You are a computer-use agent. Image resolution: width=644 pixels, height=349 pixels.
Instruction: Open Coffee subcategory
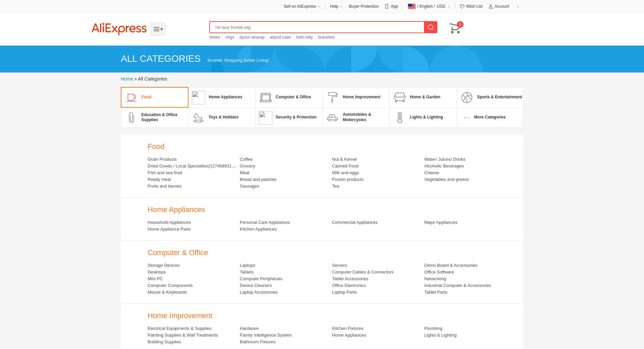click(x=246, y=159)
